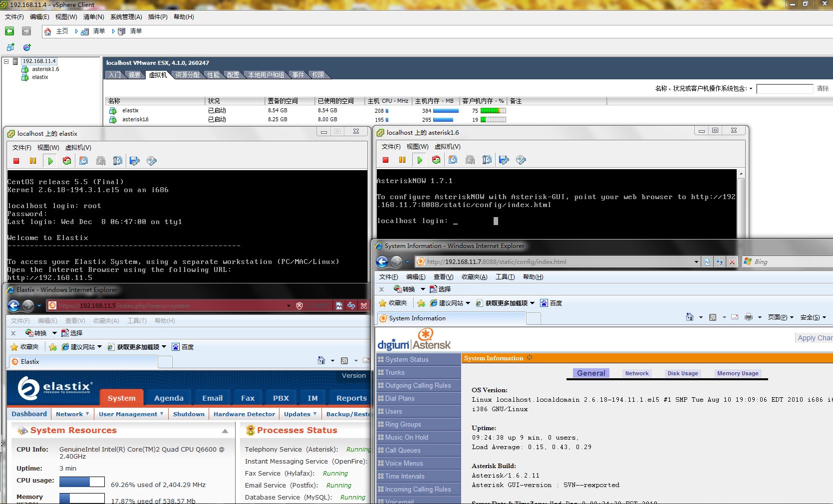Click the refresh icon next to System Information header
The width and height of the screenshot is (833, 504).
click(x=530, y=358)
